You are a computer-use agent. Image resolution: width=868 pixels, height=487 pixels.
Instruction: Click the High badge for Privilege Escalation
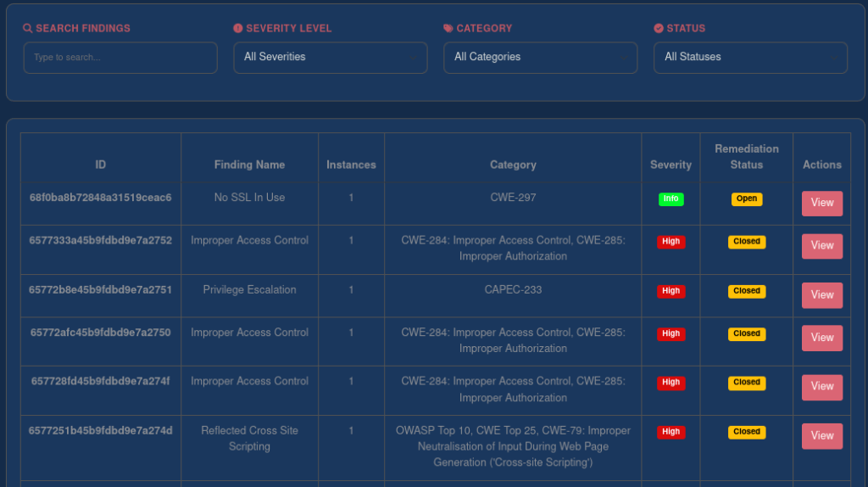tap(670, 291)
